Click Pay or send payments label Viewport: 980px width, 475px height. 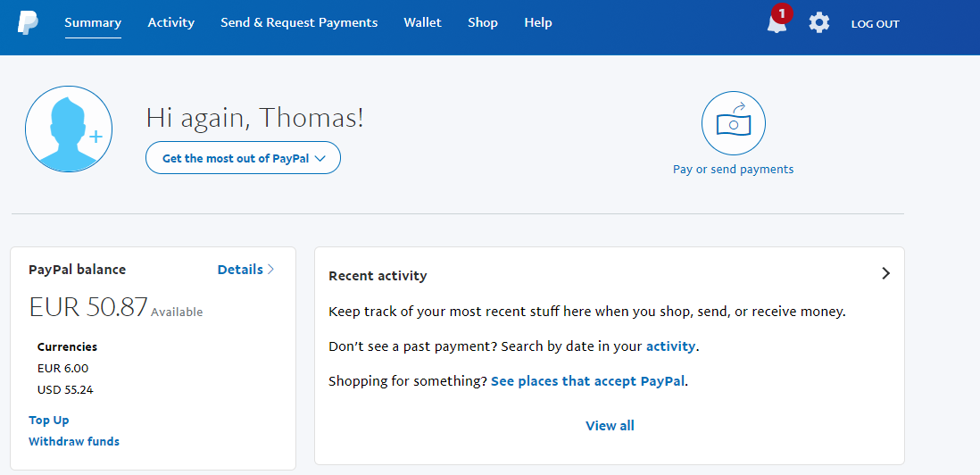(733, 170)
